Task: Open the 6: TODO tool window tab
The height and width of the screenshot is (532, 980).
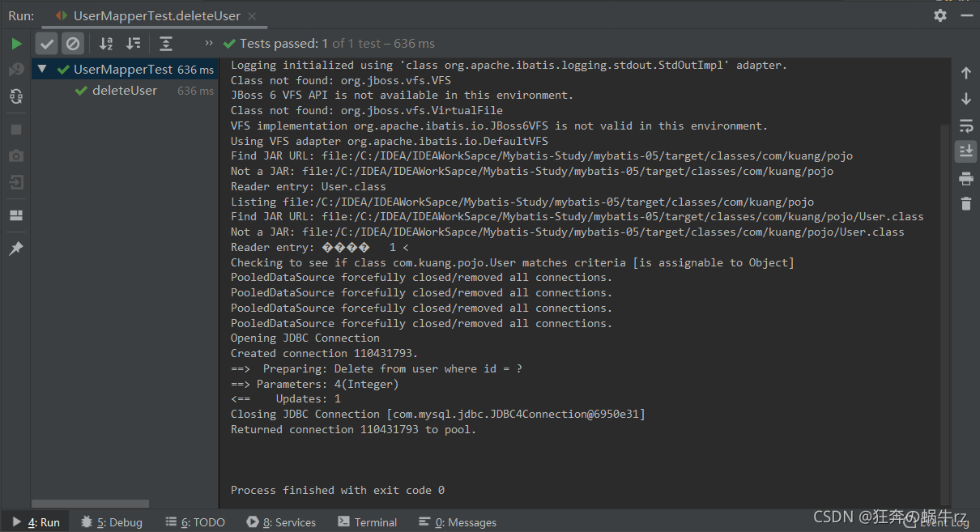Action: [x=195, y=522]
